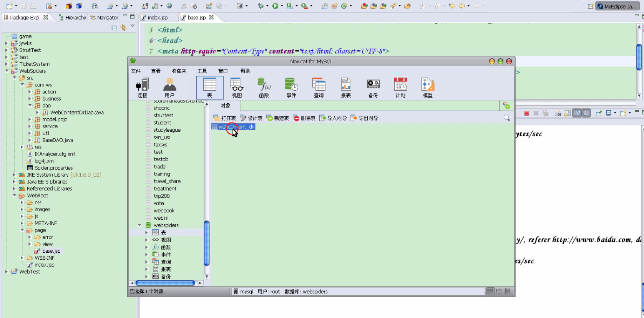Expand the JRE System Library node
Screen dimensions: 644x318
(x=15, y=175)
